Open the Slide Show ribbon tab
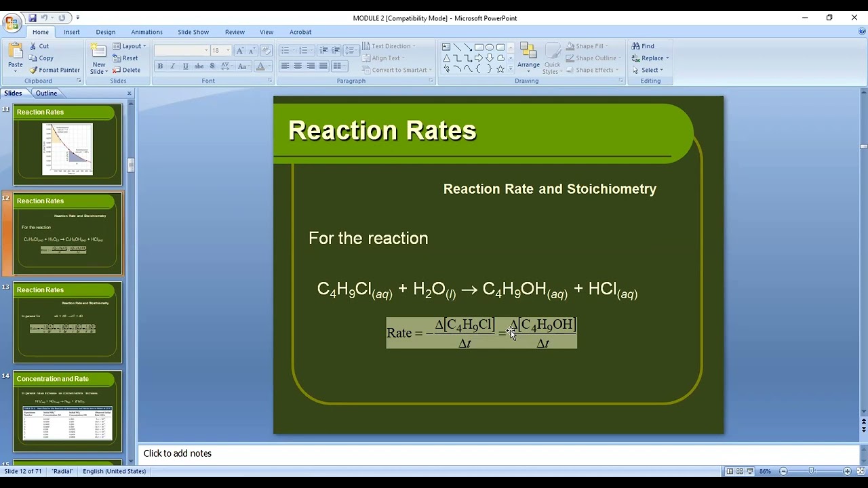The image size is (868, 488). coord(193,32)
